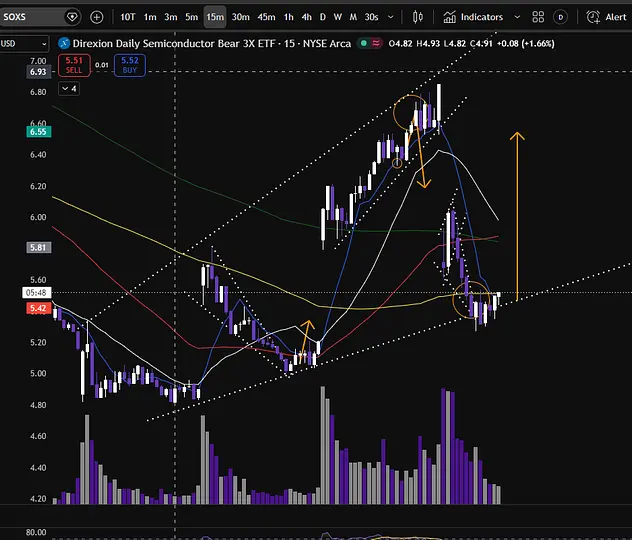632x540 pixels.
Task: Click the green market status dot
Action: pos(364,43)
